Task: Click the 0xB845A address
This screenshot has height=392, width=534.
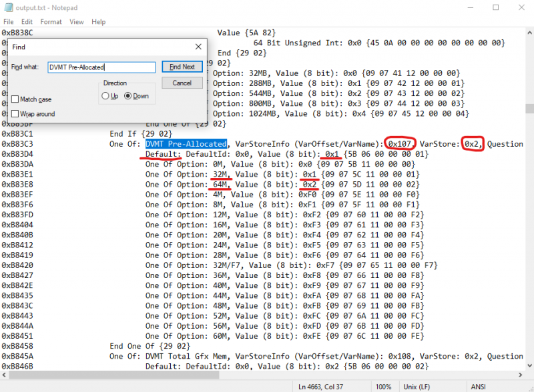Action: tap(17, 356)
